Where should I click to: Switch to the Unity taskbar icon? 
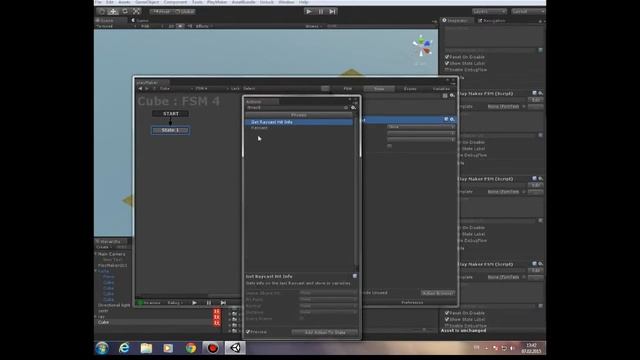click(x=235, y=348)
